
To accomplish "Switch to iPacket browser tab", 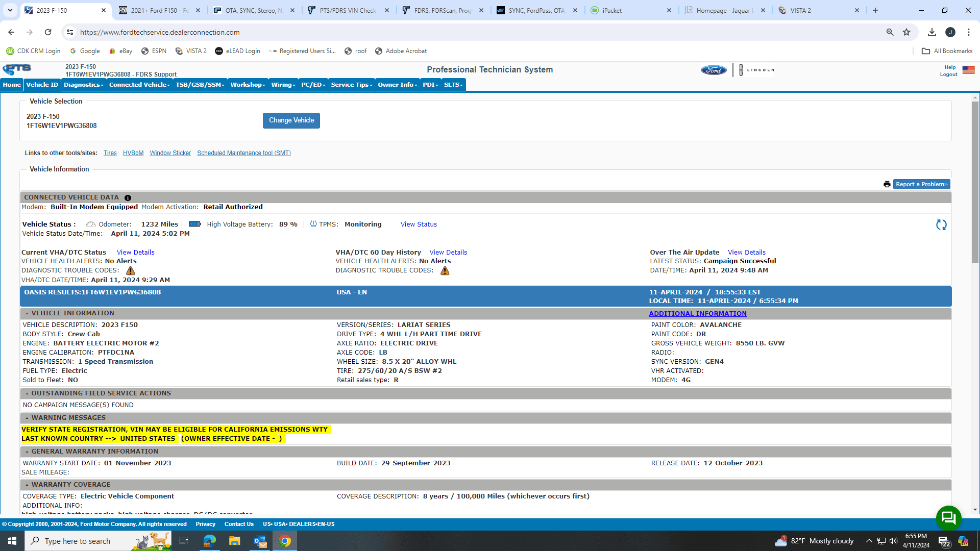I will (631, 10).
